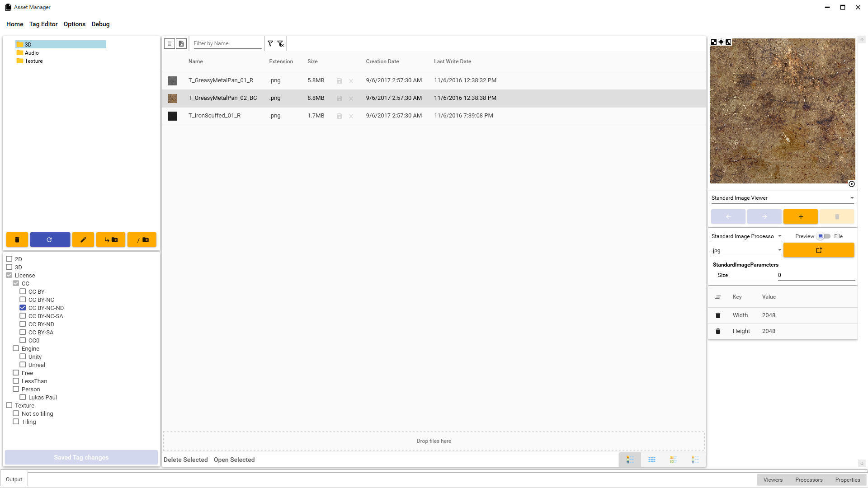Open the Tag Editor menu
Viewport: 868px width, 488px height.
(43, 24)
